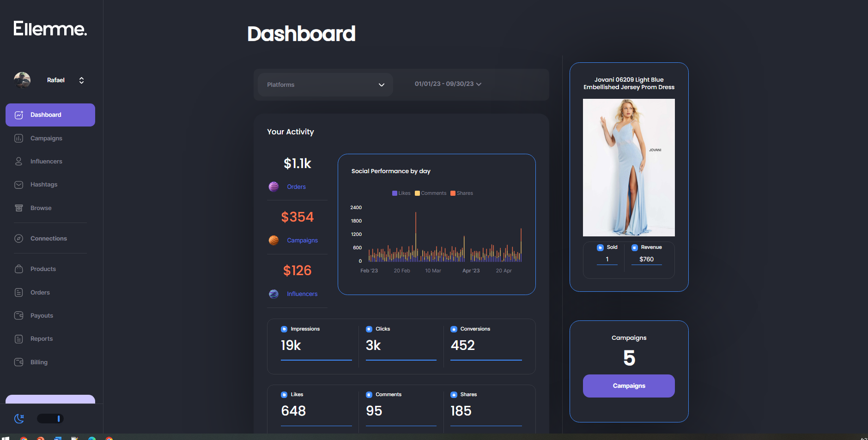
Task: Hide Shares series in chart legend
Action: pos(461,193)
